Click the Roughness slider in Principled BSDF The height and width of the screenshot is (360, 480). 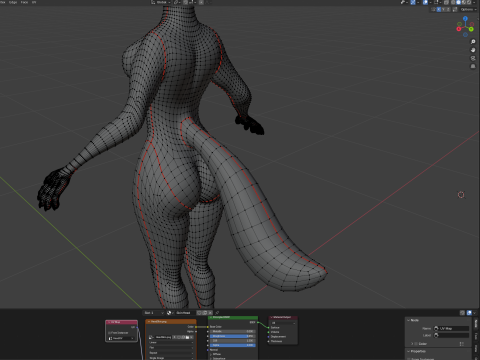[x=233, y=336]
